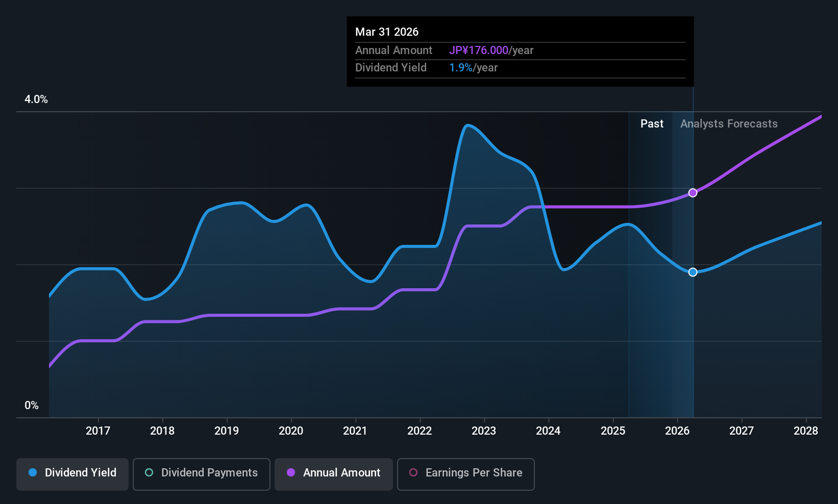838x504 pixels.
Task: Select the blue Dividend Yield data point marker
Action: click(x=693, y=272)
